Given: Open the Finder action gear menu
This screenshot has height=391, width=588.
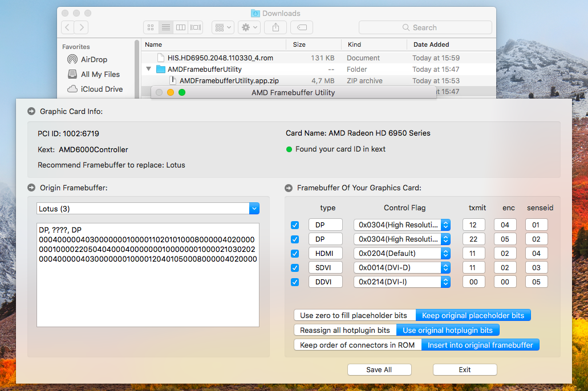Looking at the screenshot, I should [249, 27].
